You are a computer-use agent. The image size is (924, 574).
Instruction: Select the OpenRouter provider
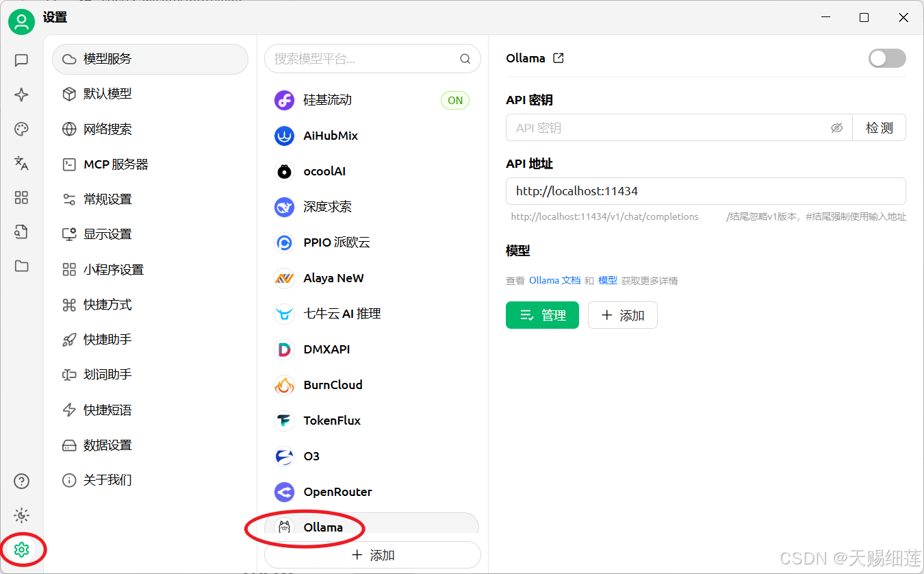(372, 492)
